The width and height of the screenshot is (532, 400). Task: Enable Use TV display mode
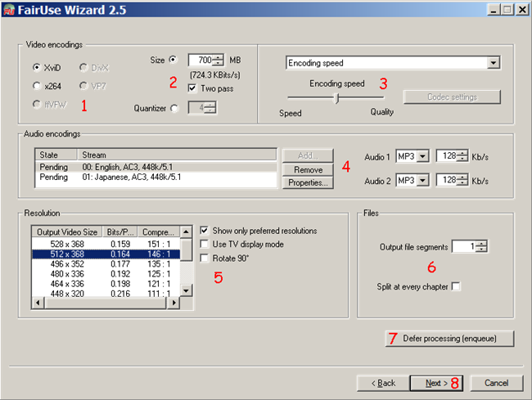(x=204, y=244)
